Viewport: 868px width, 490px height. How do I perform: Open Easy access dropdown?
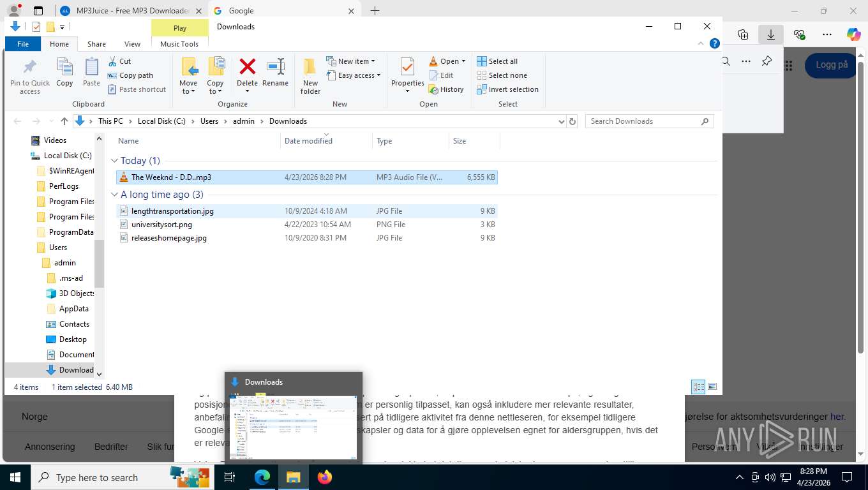tap(353, 75)
